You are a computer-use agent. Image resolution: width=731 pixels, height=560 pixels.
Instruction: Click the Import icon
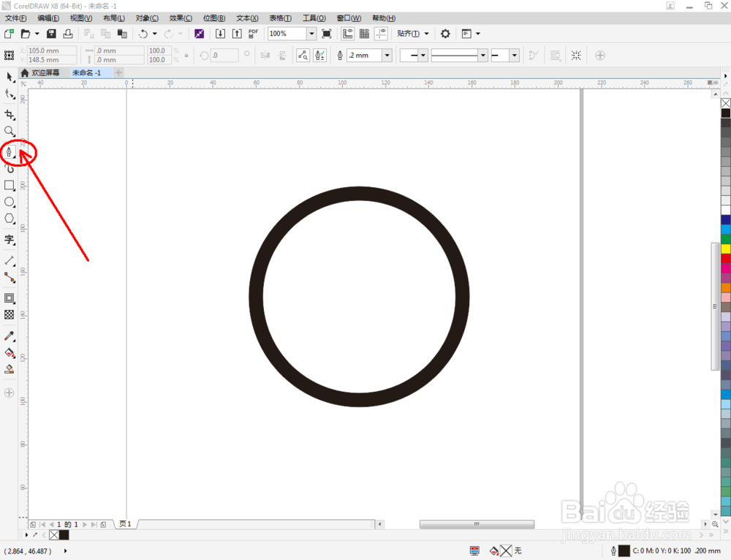coord(220,34)
